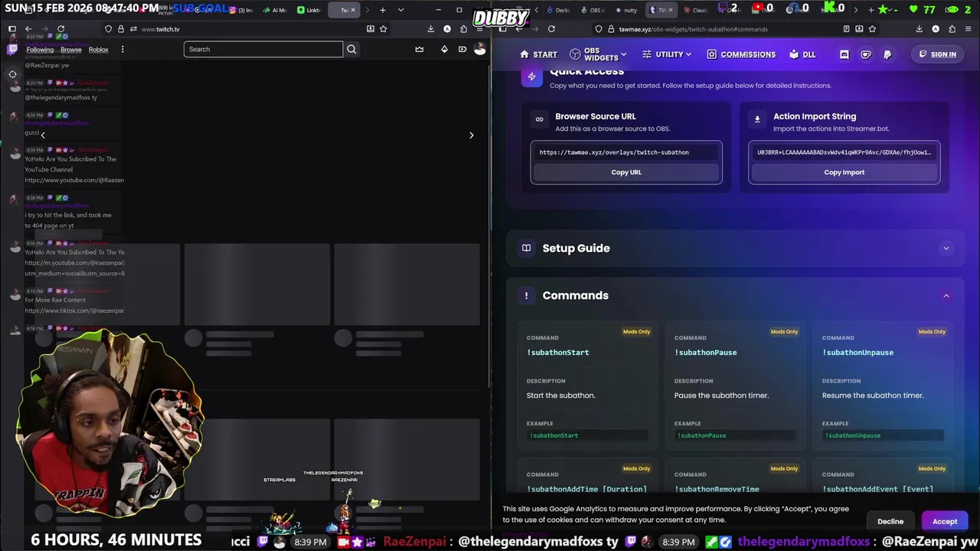Click the !subathonRemoveTime command
The width and height of the screenshot is (980, 551).
pyautogui.click(x=717, y=489)
